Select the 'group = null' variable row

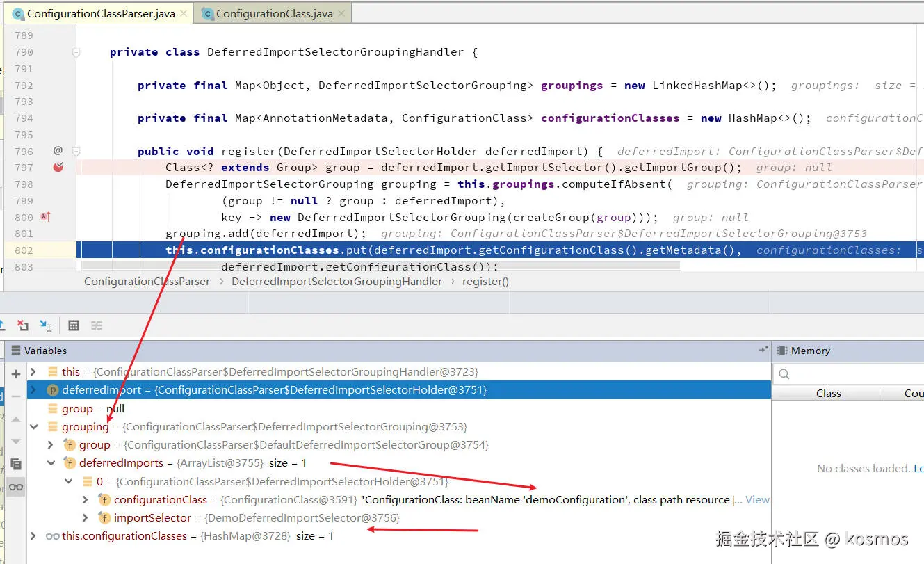(399, 409)
